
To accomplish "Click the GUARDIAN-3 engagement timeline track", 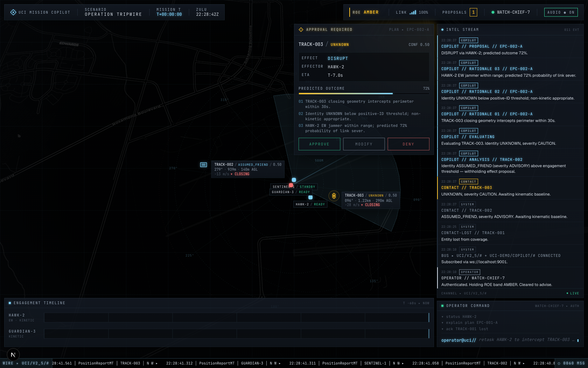I will tap(237, 334).
